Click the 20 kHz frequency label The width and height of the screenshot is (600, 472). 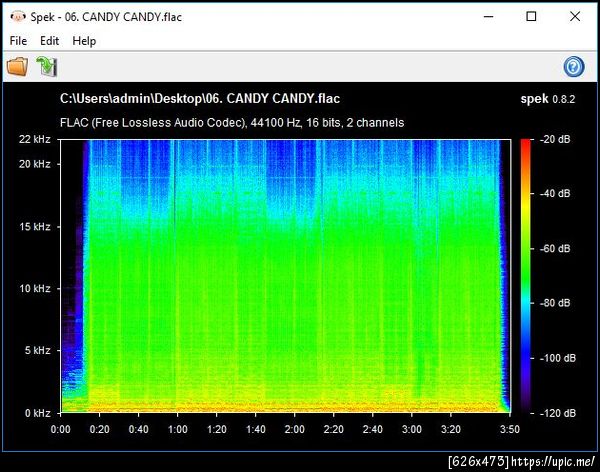(x=35, y=164)
